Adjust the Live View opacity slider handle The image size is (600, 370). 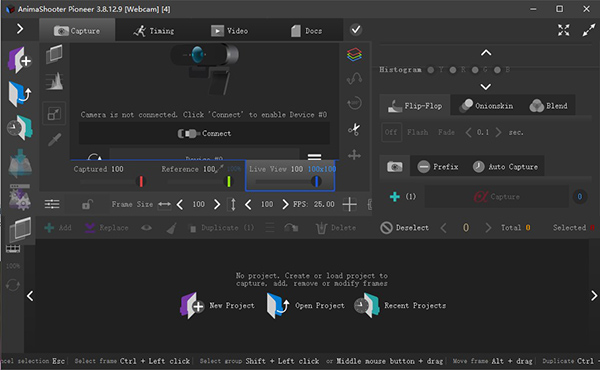pyautogui.click(x=316, y=181)
